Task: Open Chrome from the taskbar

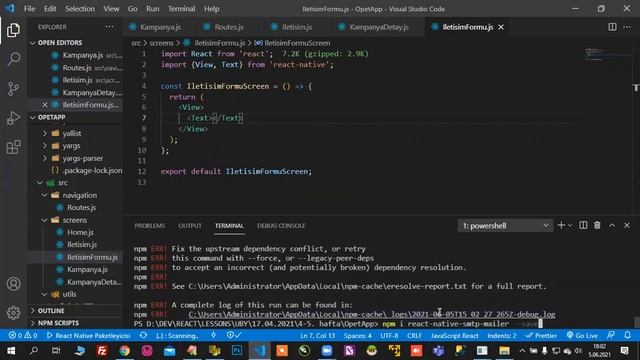Action: click(x=124, y=351)
